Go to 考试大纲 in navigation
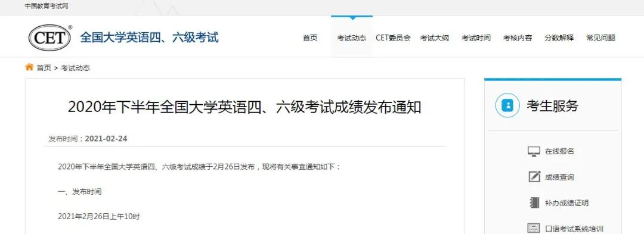This screenshot has width=644, height=234. (435, 38)
